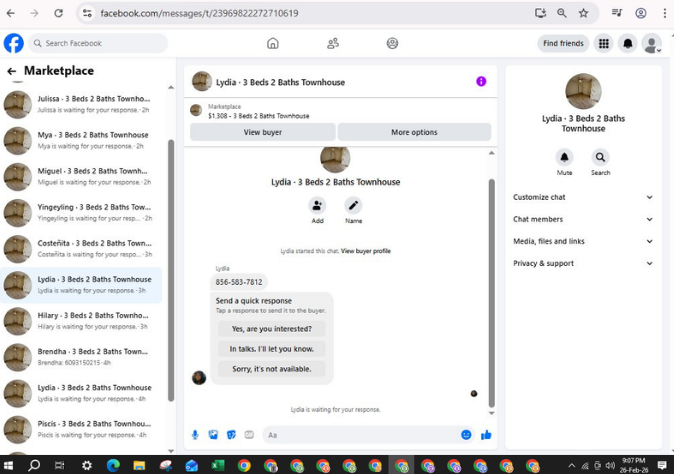
Task: Go back using Marketplace back arrow
Action: [x=12, y=71]
